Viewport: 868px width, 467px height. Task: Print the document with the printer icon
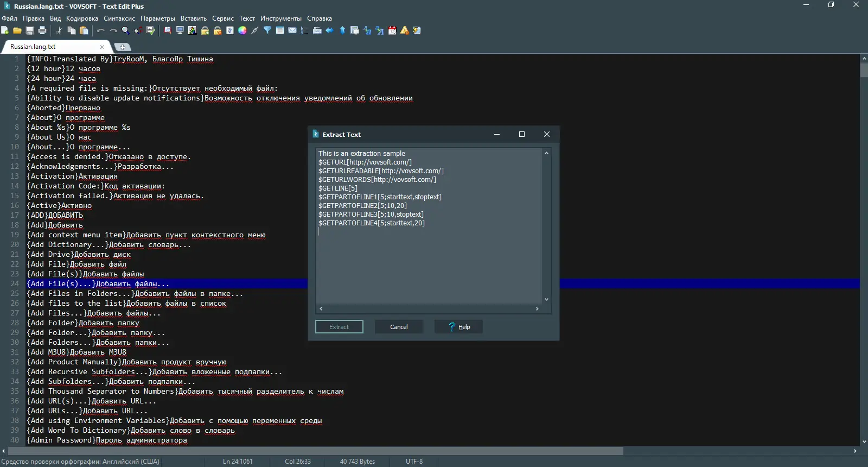[x=42, y=30]
